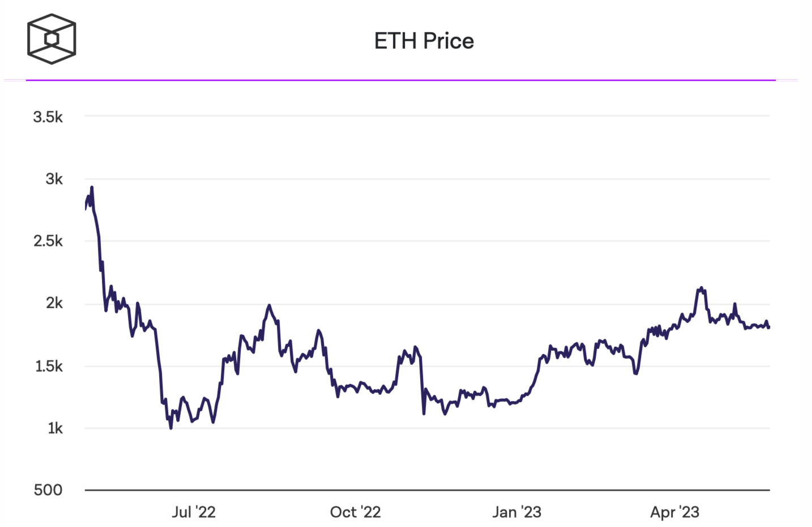Select the 3.5k y-axis label
This screenshot has height=527, width=812.
[x=48, y=117]
